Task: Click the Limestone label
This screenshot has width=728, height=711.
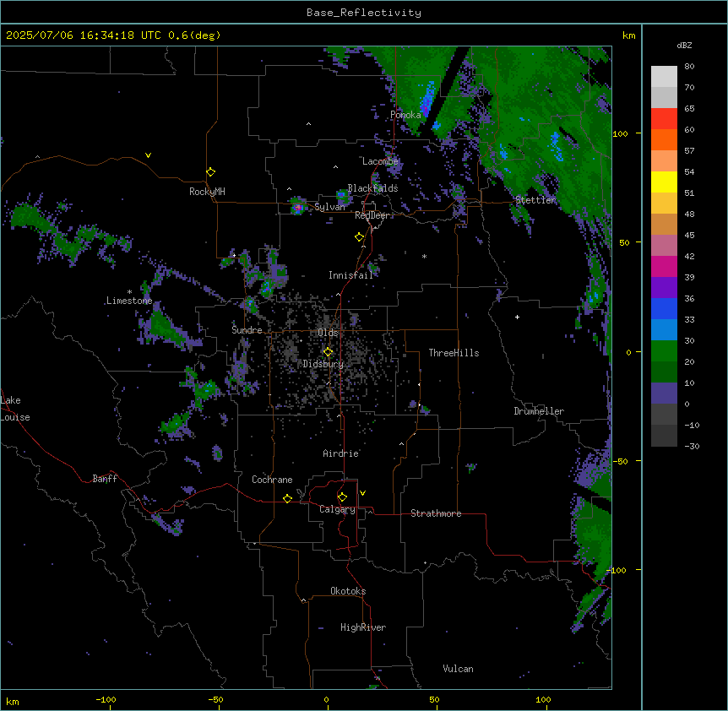Action: coord(129,301)
